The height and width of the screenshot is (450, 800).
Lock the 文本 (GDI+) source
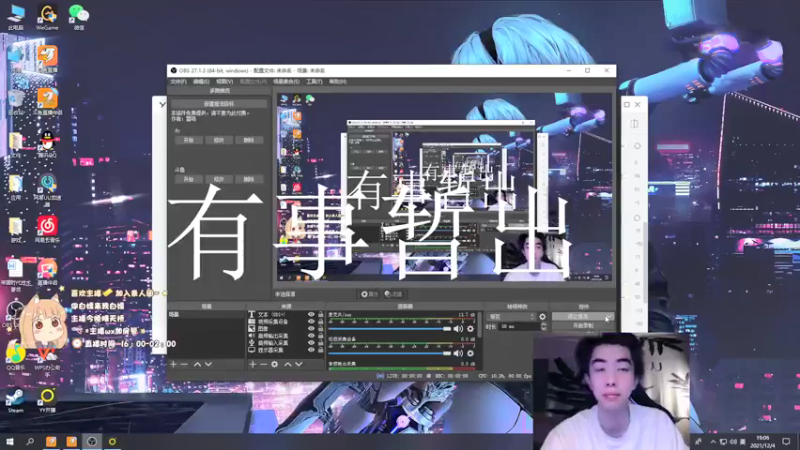coord(320,315)
